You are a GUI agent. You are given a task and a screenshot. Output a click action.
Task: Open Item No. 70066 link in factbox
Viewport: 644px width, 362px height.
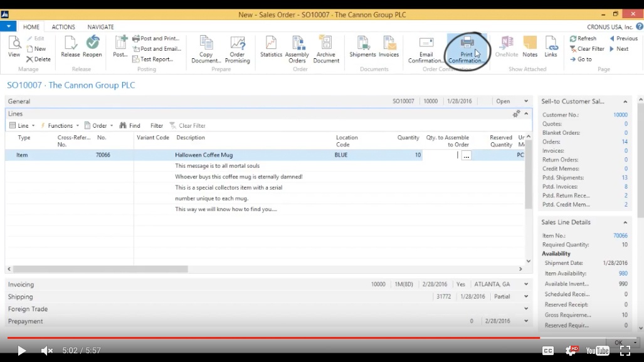[x=620, y=235]
